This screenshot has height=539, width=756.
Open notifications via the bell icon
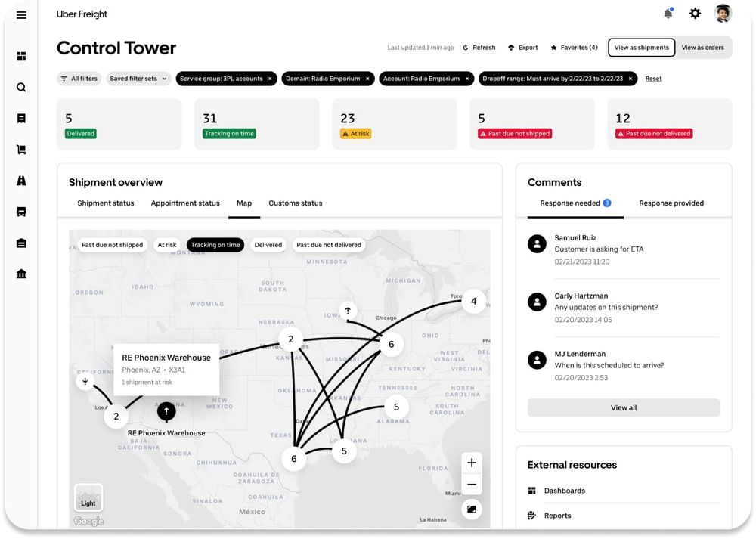pos(668,13)
